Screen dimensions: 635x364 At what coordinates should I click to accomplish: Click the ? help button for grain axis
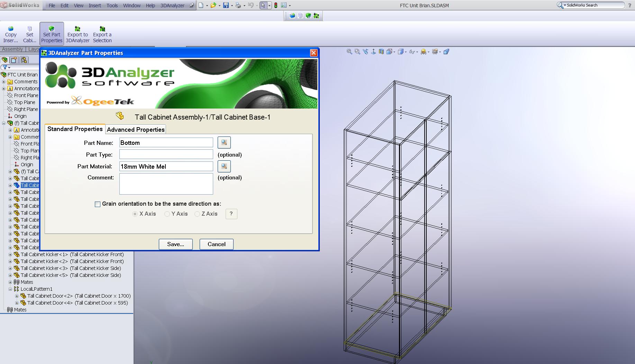(231, 214)
